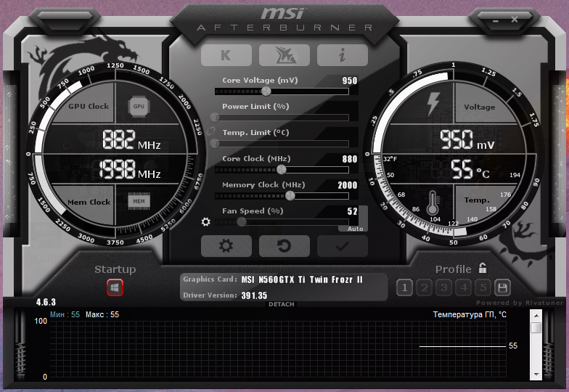
Task: Open the information (i) button
Action: tap(343, 55)
